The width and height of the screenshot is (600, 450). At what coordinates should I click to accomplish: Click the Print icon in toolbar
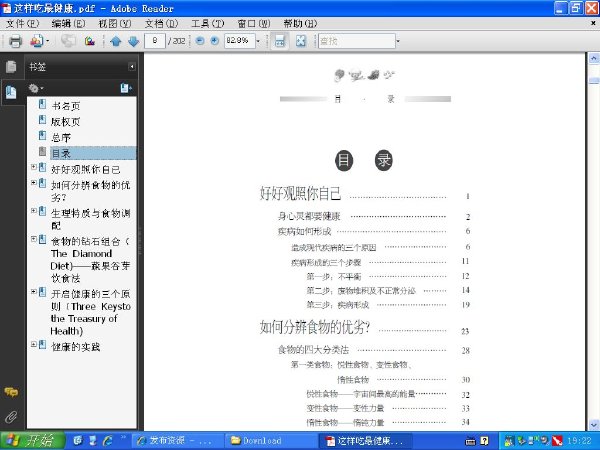(x=15, y=41)
